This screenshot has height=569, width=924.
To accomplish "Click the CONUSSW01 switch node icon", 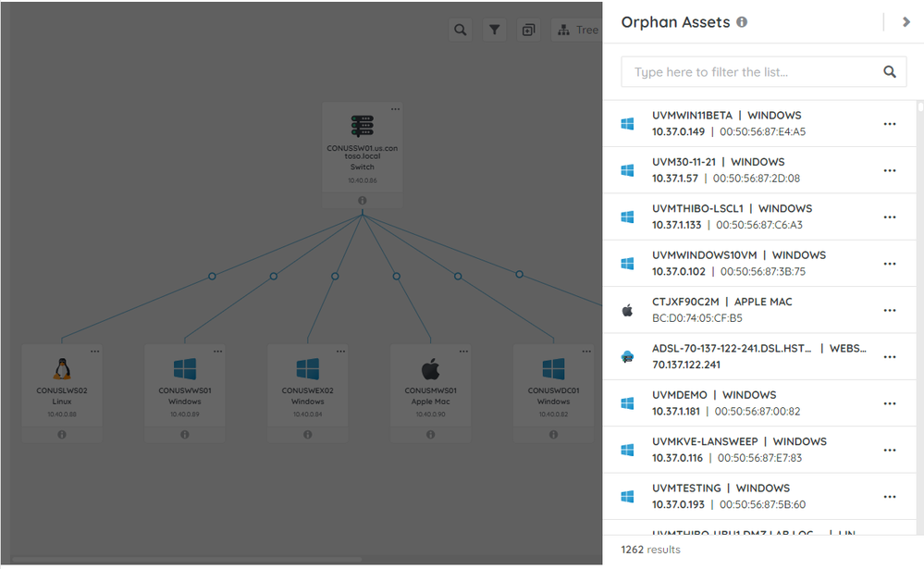I will point(363,126).
